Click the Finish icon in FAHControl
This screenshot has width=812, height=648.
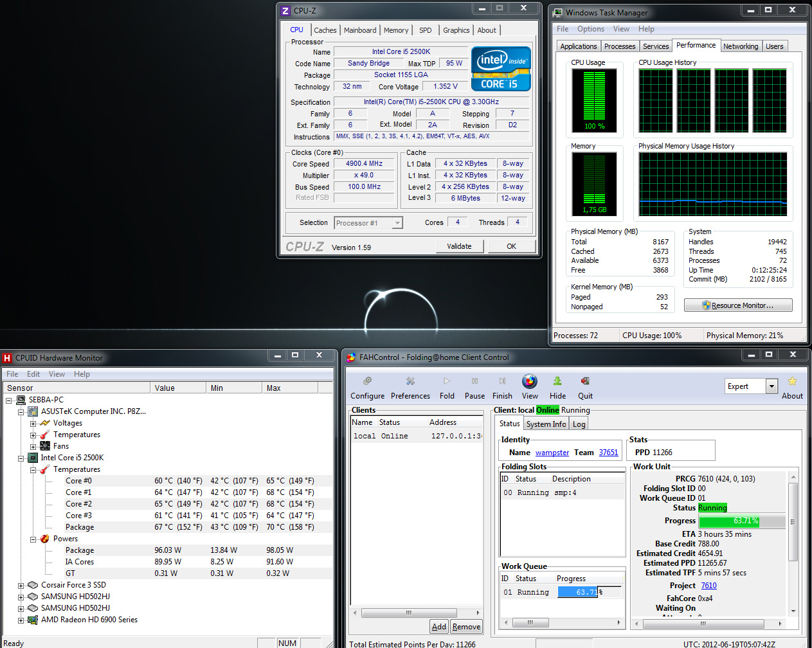pos(502,381)
